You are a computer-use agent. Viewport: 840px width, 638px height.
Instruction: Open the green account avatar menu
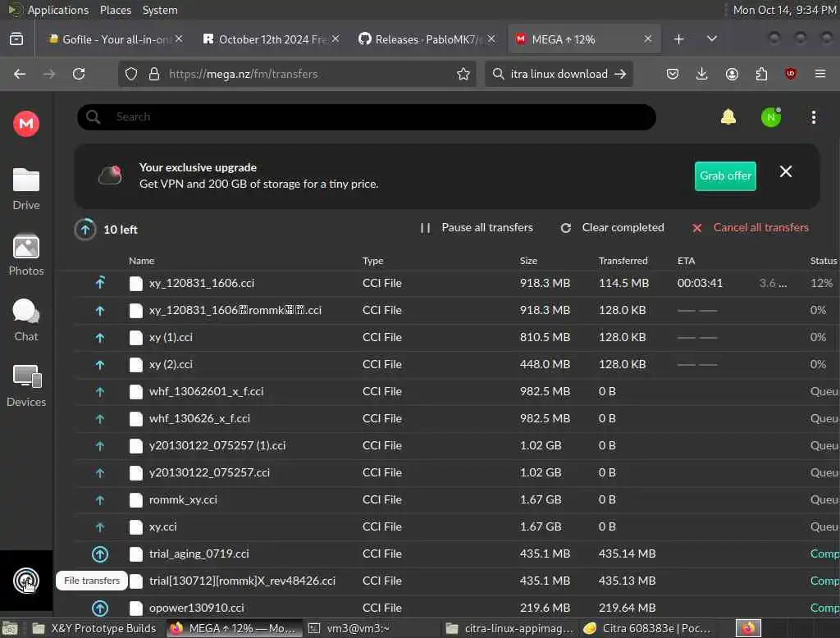click(771, 117)
